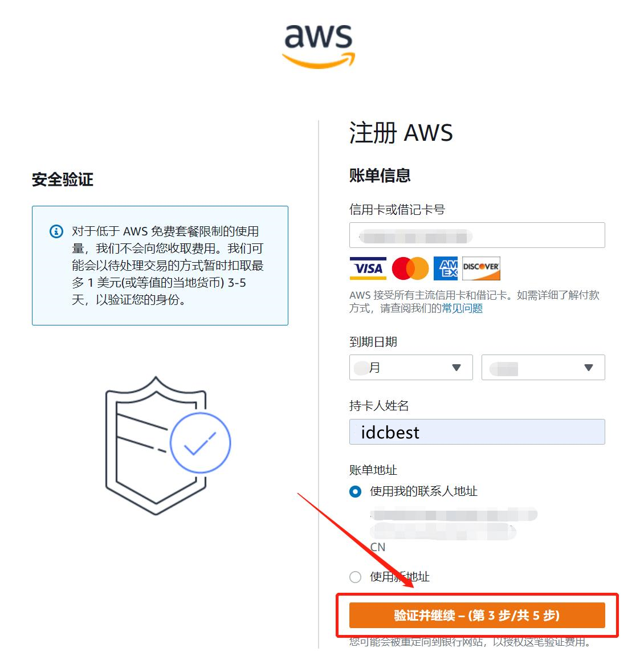Open the 常见问题 link
Viewport: 636px width, 672px height.
462,308
